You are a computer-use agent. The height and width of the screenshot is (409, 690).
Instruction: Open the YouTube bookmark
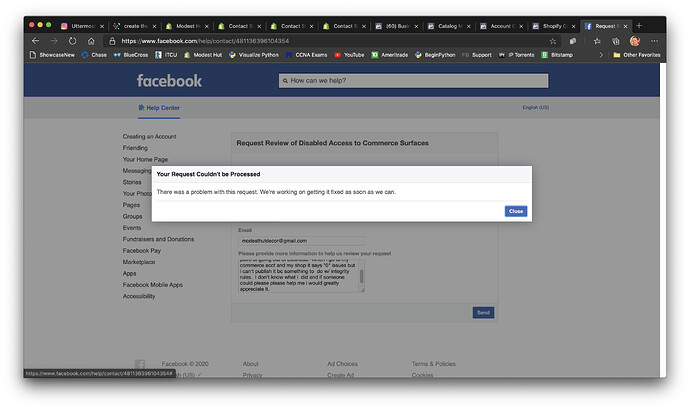point(349,55)
